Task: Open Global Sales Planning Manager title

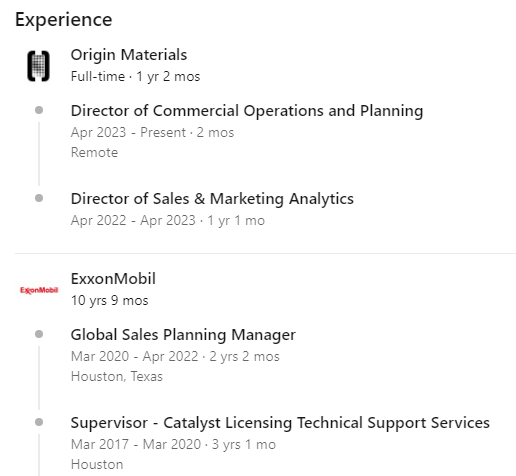Action: point(183,335)
